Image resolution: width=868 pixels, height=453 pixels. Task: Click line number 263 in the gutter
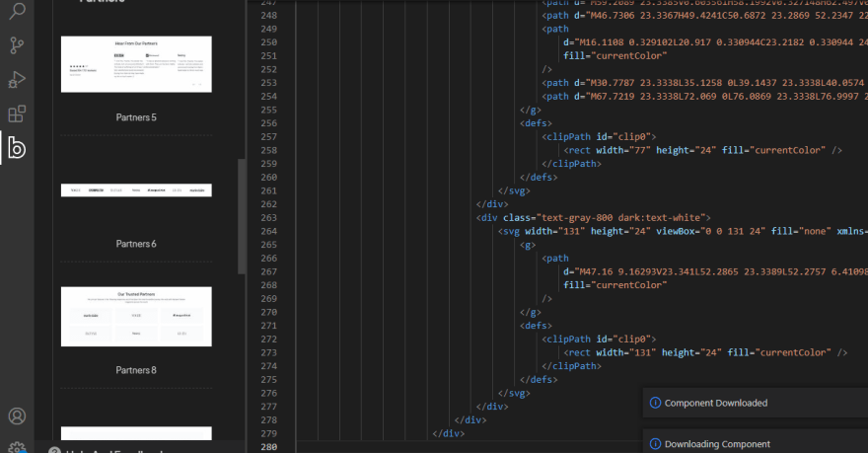point(269,218)
